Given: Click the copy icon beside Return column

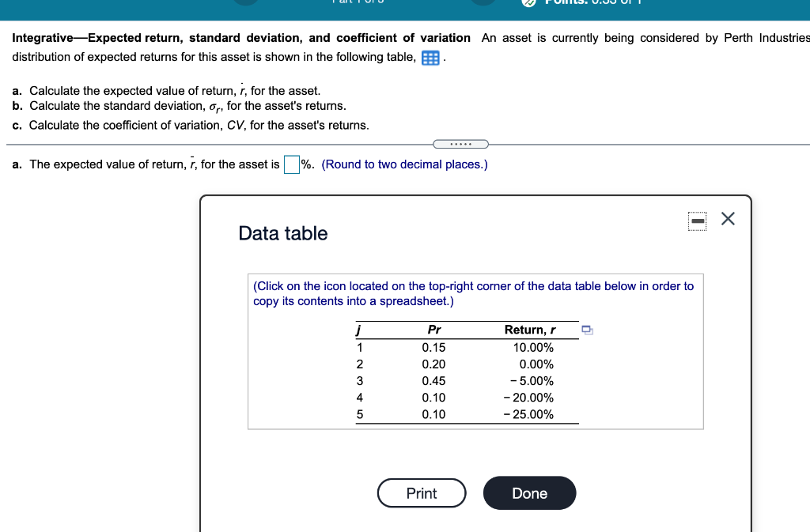Looking at the screenshot, I should tap(586, 330).
